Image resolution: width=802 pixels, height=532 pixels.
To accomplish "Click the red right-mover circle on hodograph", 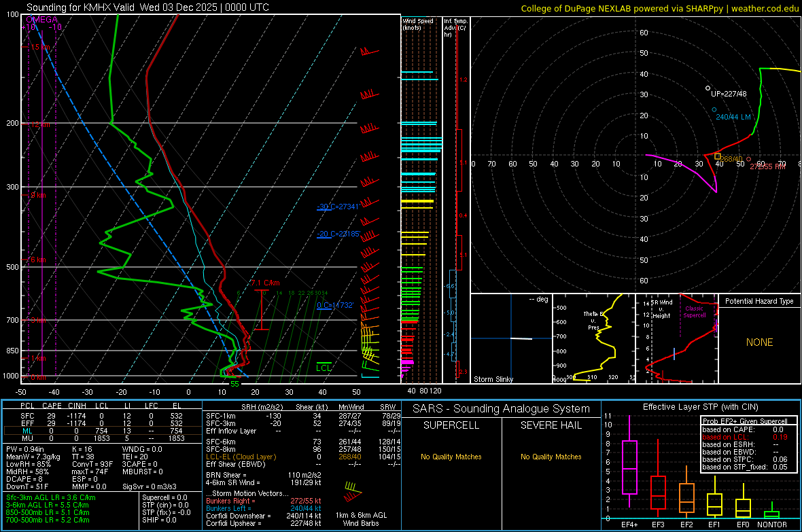I will pyautogui.click(x=749, y=160).
